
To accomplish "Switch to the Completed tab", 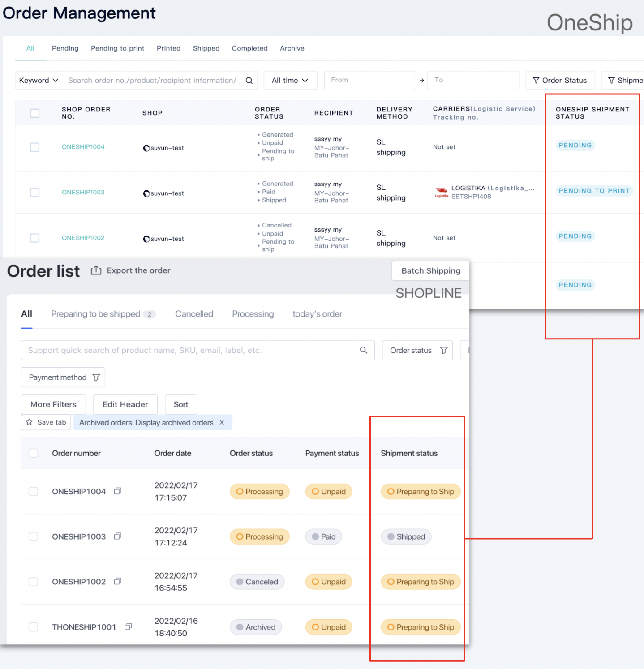I will [x=249, y=48].
